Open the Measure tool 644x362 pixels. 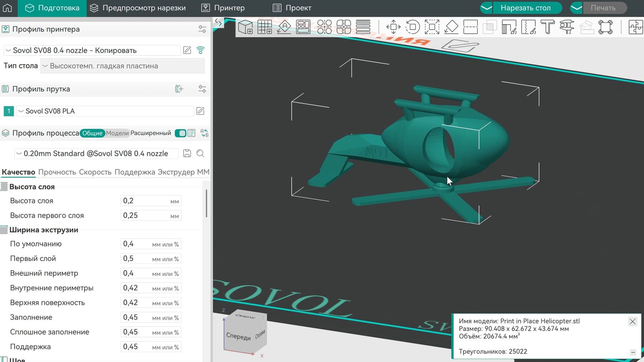pos(567,27)
